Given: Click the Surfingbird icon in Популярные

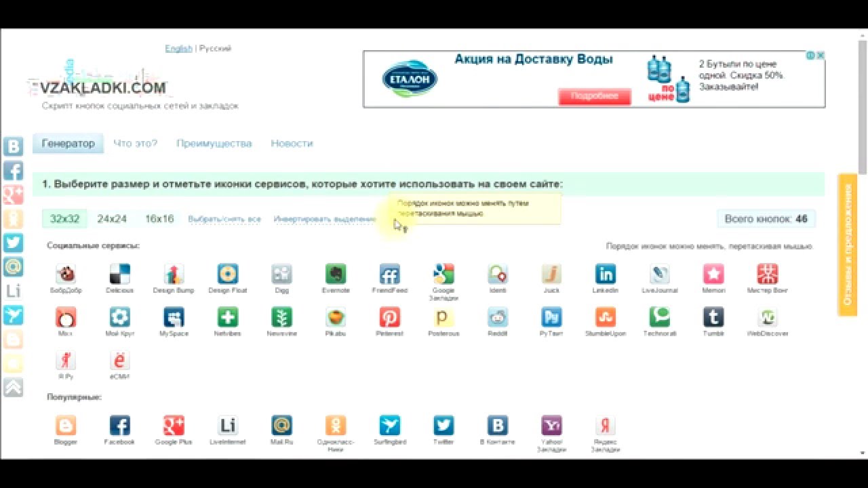Looking at the screenshot, I should pos(389,426).
